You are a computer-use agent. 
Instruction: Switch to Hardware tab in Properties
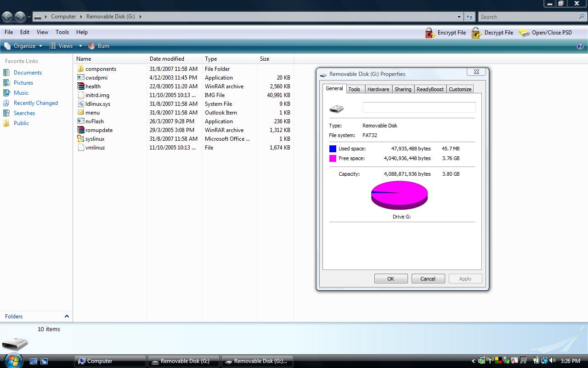coord(379,89)
